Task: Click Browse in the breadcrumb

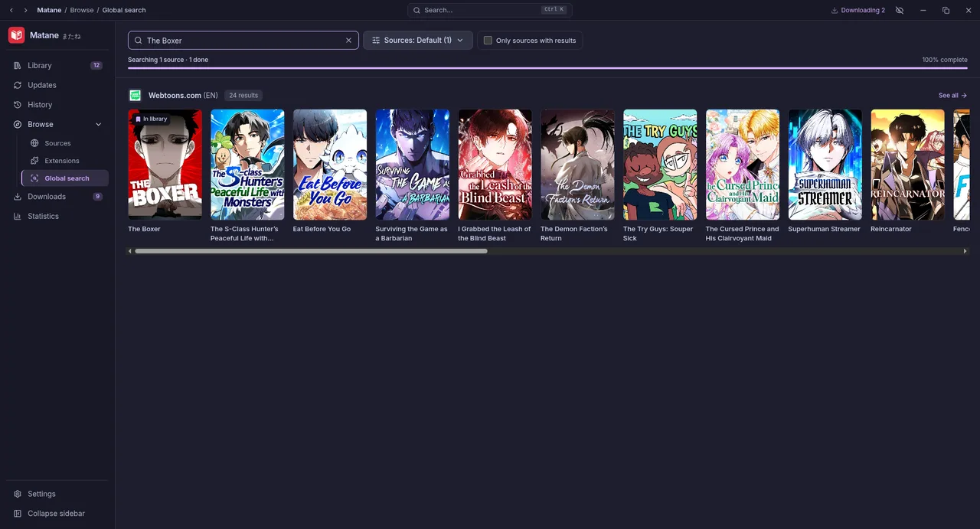Action: tap(82, 10)
